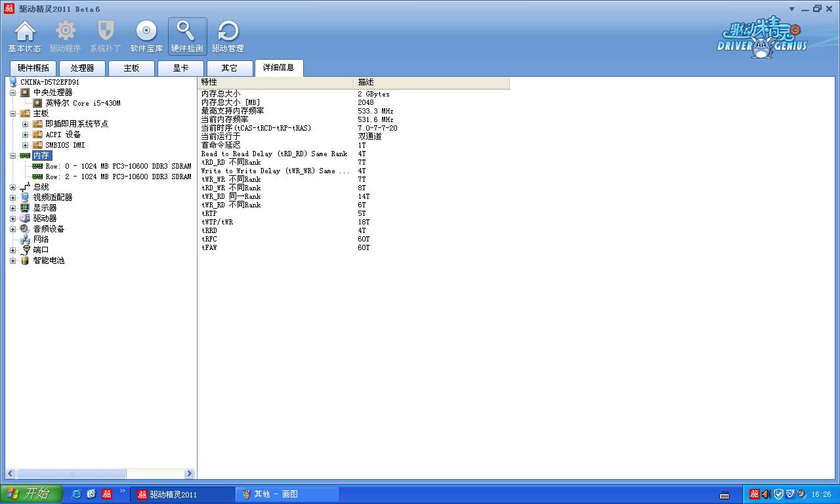Click the 驱动精灵 tray icon
Screen dimensions: 840x504
coord(755,494)
